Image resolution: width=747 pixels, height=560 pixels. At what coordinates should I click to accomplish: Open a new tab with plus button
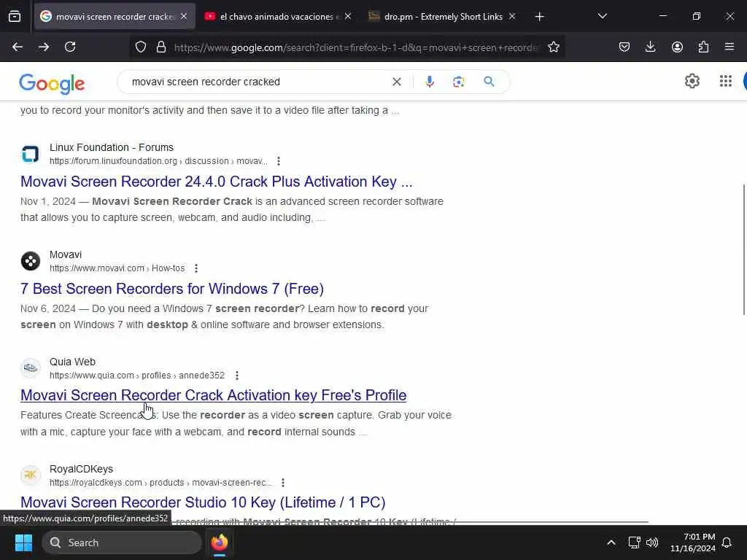(539, 17)
